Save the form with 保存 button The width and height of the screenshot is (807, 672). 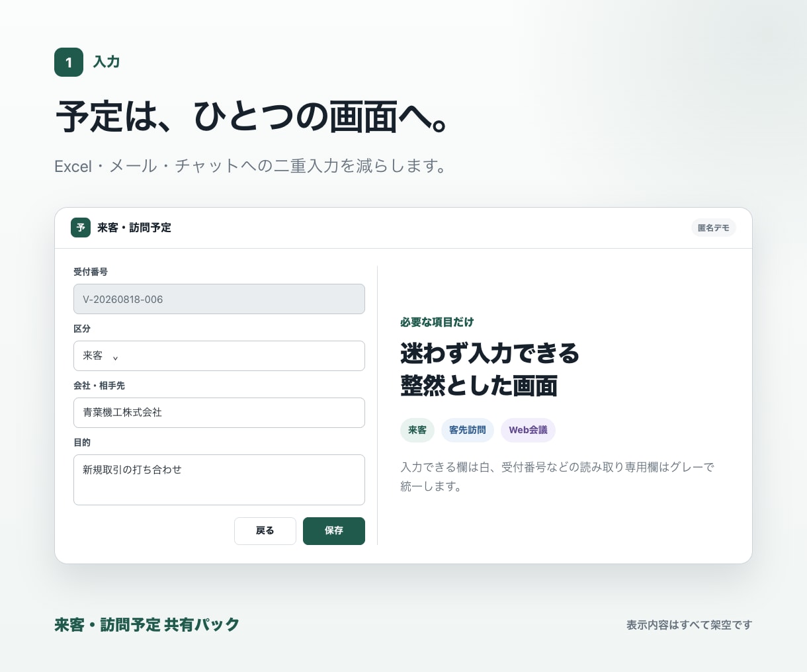(334, 531)
